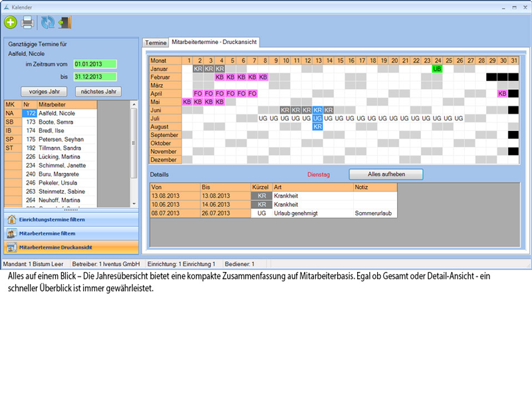Screen dimensions: 532x399
Task: Switch to the Termine tab
Action: pyautogui.click(x=156, y=43)
